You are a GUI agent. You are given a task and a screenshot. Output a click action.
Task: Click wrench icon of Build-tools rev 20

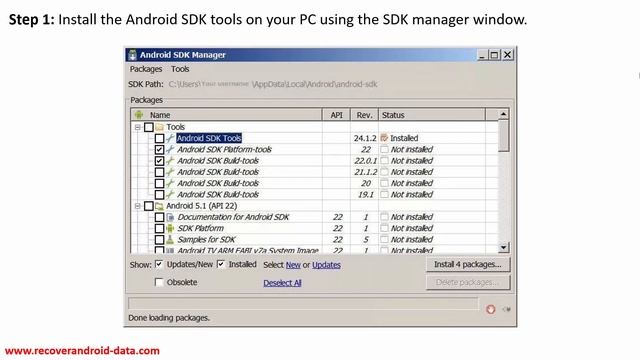pos(170,183)
